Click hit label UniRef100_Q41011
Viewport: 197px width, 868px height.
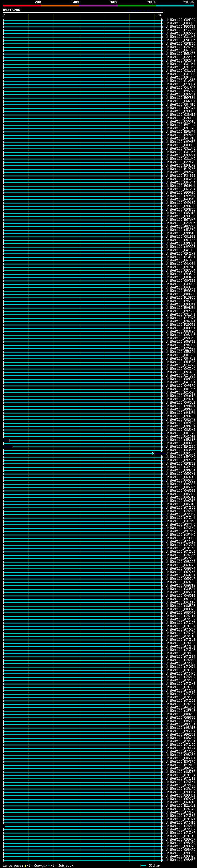[180, 436]
